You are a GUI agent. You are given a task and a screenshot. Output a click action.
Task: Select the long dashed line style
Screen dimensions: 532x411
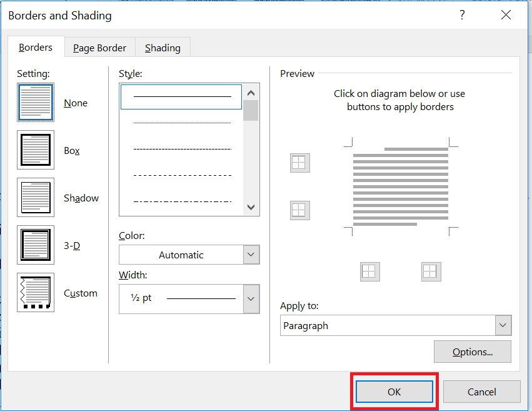[x=182, y=175]
